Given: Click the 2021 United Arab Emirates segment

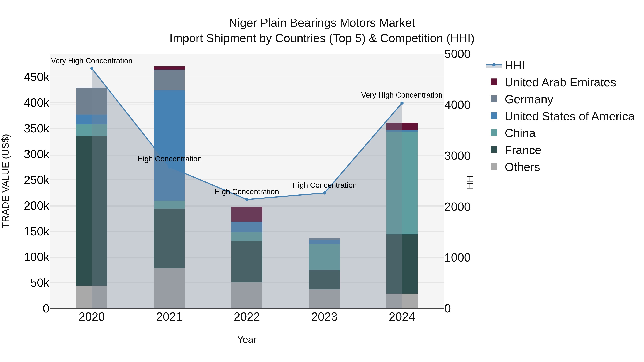Looking at the screenshot, I should click(x=169, y=68).
